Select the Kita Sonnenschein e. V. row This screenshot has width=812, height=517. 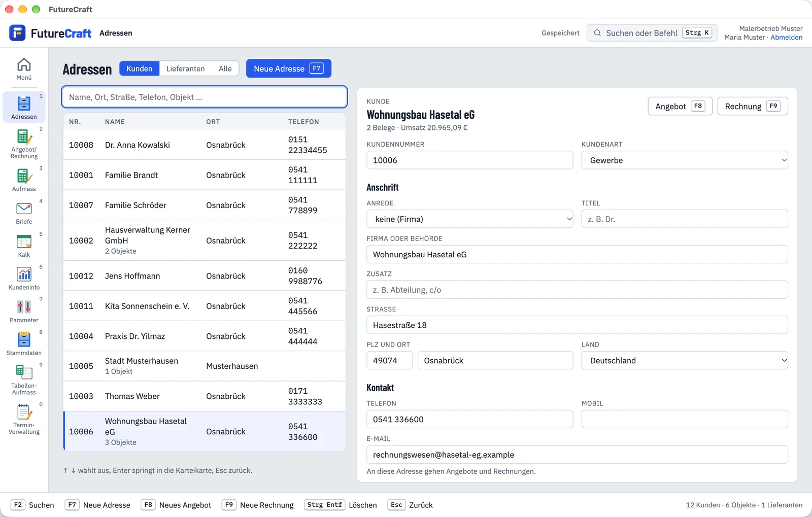[x=205, y=306]
